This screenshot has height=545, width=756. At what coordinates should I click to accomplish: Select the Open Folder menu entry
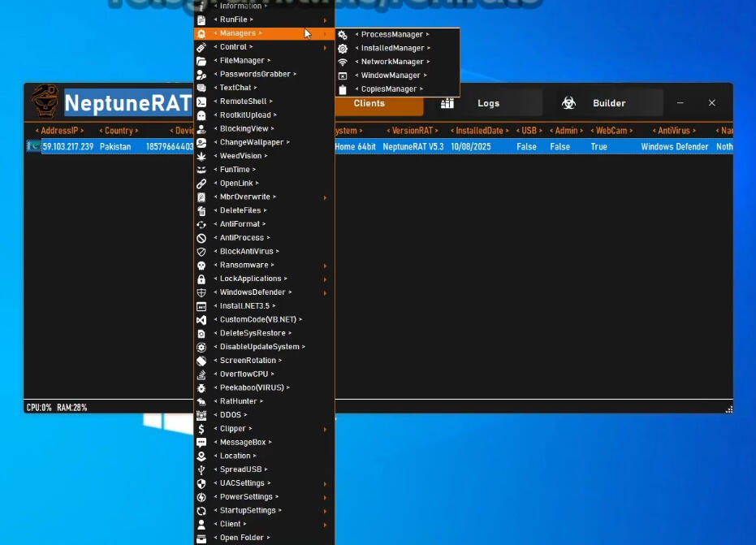(264, 537)
